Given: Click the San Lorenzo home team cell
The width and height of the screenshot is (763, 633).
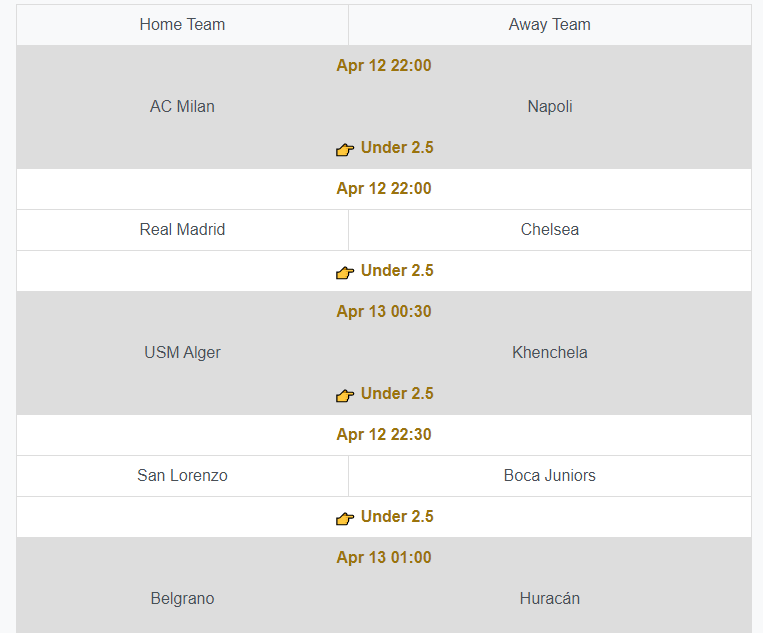Looking at the screenshot, I should [x=182, y=476].
